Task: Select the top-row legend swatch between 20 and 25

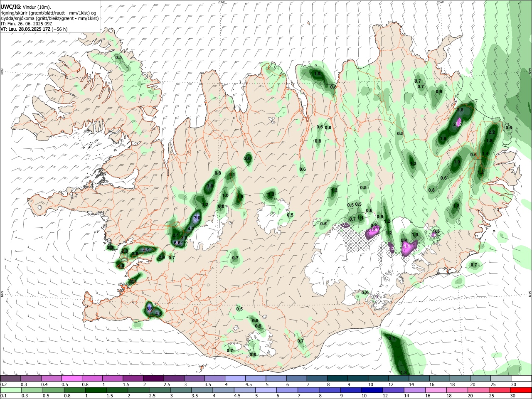Action: pyautogui.click(x=481, y=379)
